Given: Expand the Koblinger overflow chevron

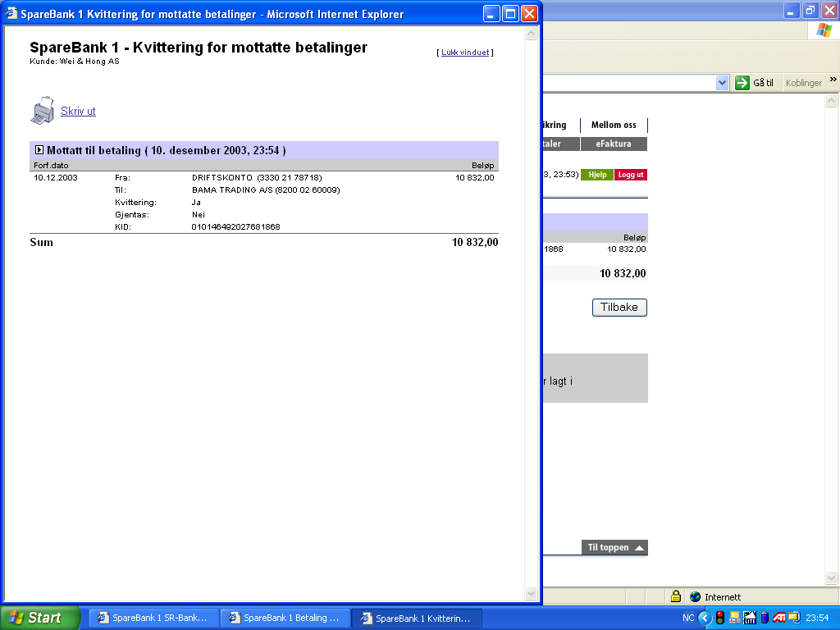Looking at the screenshot, I should click(833, 80).
